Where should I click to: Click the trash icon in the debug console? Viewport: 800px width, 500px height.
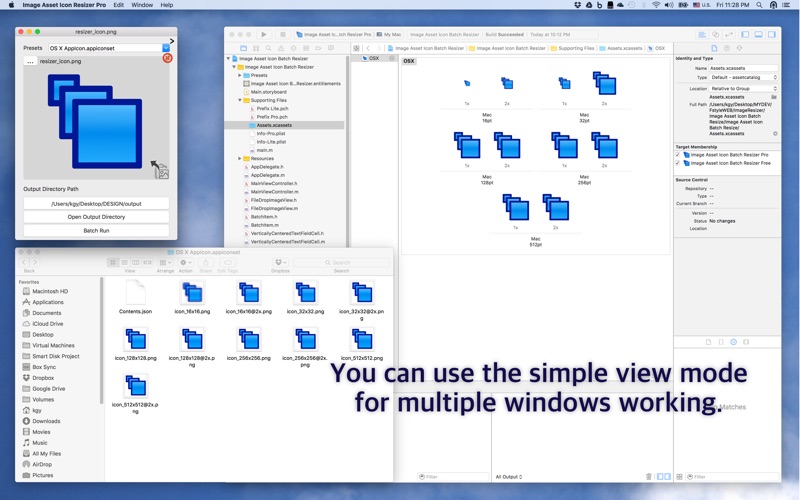click(648, 477)
